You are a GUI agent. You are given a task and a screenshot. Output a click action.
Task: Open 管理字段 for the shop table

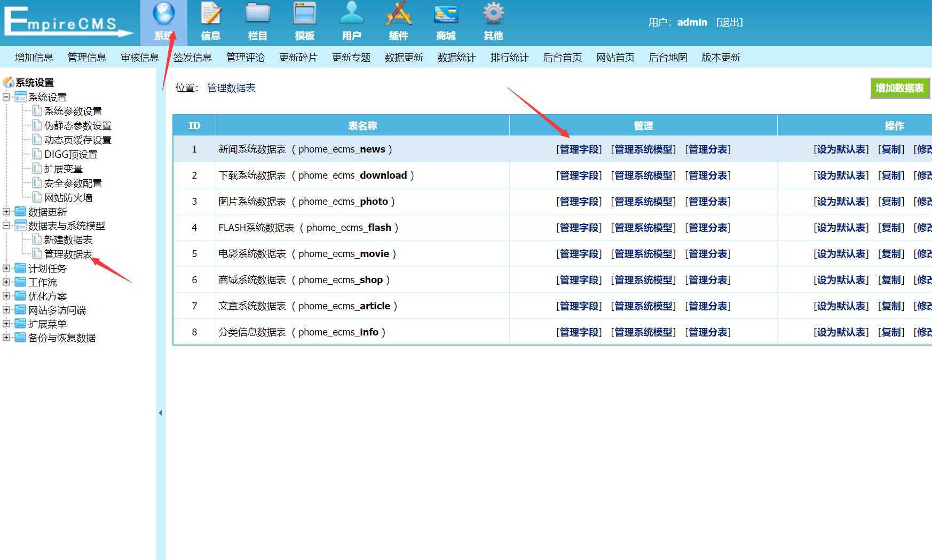pyautogui.click(x=579, y=280)
